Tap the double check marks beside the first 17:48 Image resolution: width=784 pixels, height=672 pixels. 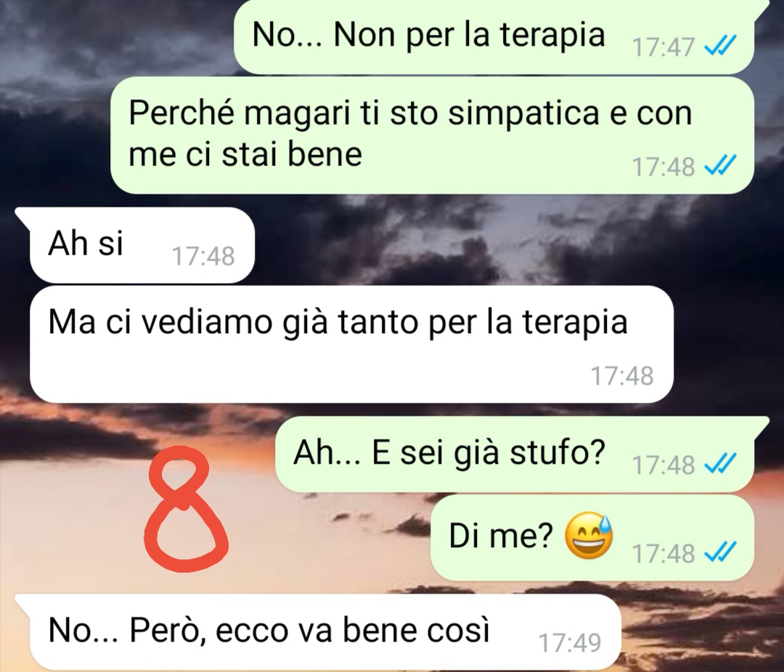[720, 165]
